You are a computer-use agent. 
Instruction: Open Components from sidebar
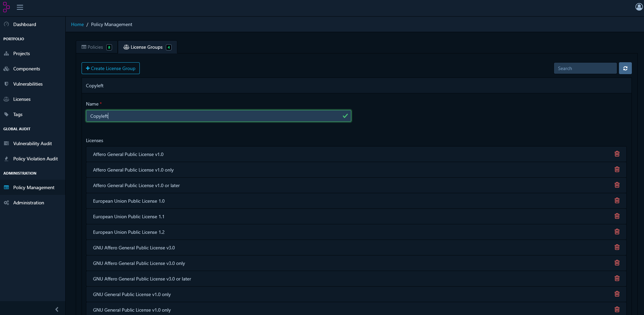32,69
